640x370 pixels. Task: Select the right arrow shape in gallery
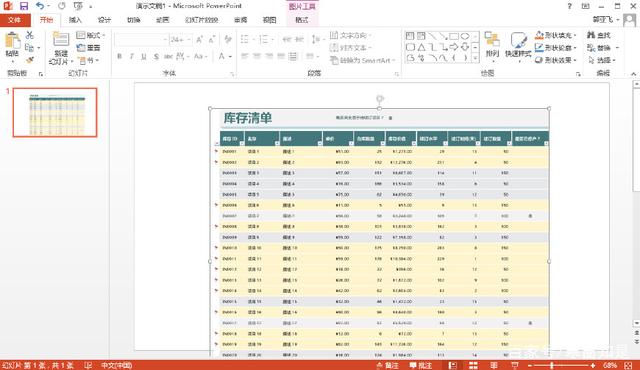click(x=454, y=47)
